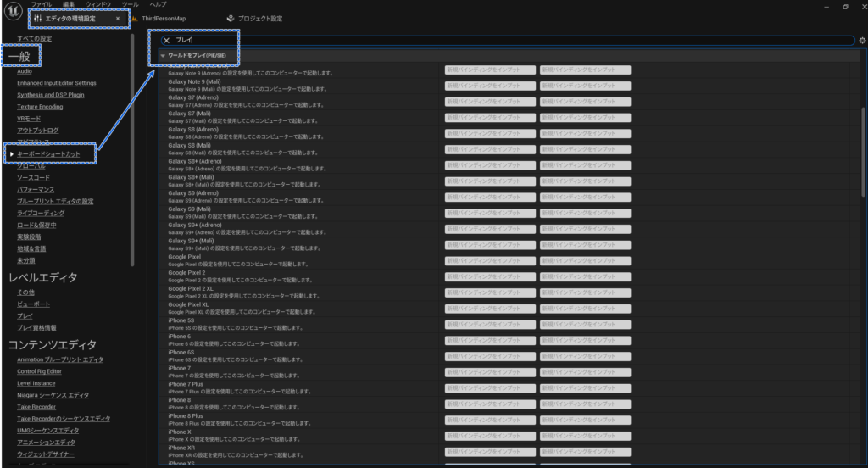Switch to the プロジェクト設定 tab

pyautogui.click(x=260, y=19)
